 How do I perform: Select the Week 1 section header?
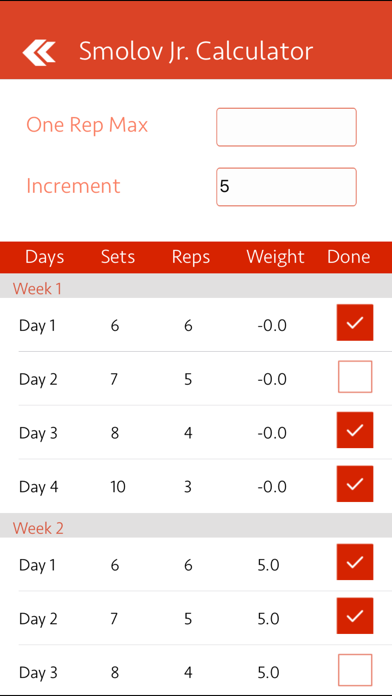196,289
